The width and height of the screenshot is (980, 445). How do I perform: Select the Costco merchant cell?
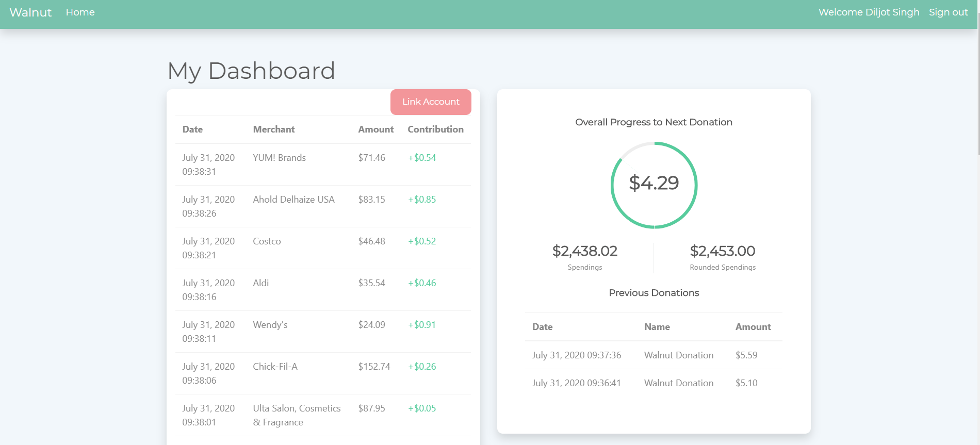click(x=267, y=241)
